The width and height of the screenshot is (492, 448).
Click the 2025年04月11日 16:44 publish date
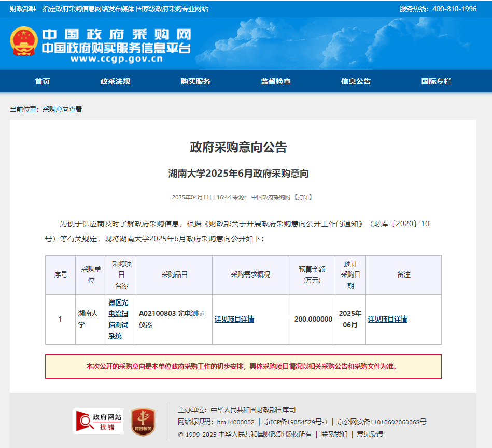tap(201, 197)
